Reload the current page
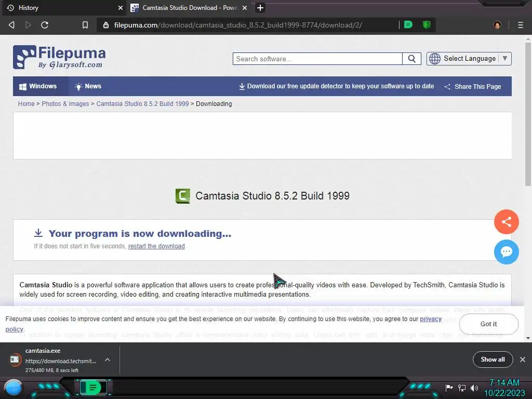532x399 pixels. (x=45, y=25)
